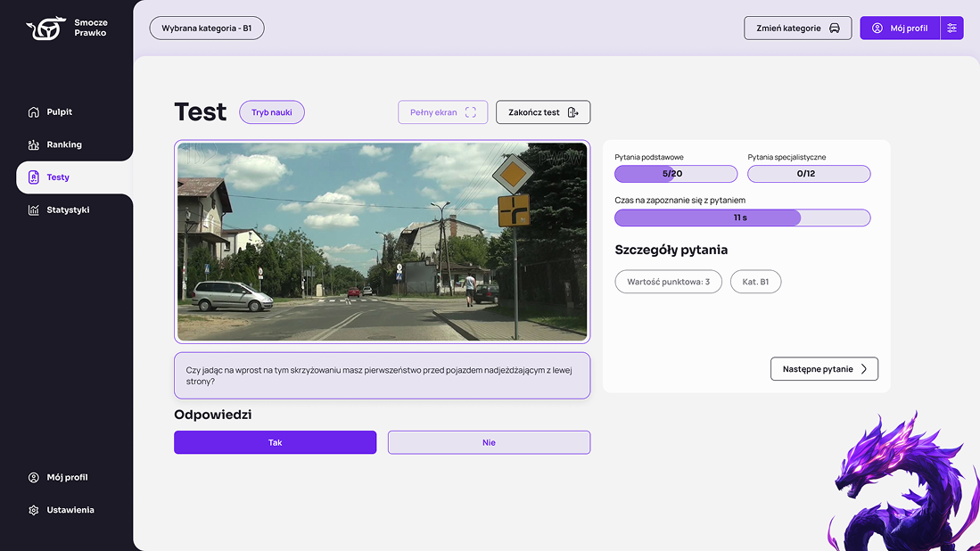Click the exit icon in Zakończ test

click(x=573, y=112)
